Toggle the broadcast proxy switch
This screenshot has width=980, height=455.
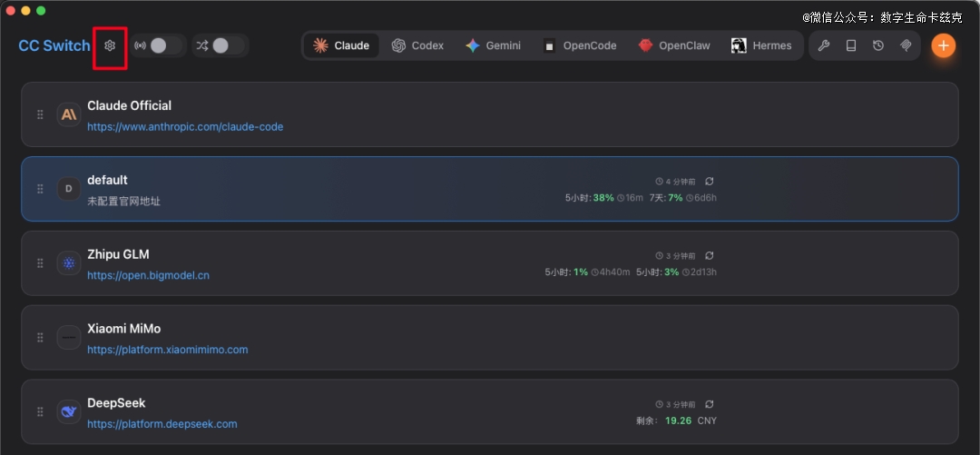158,45
